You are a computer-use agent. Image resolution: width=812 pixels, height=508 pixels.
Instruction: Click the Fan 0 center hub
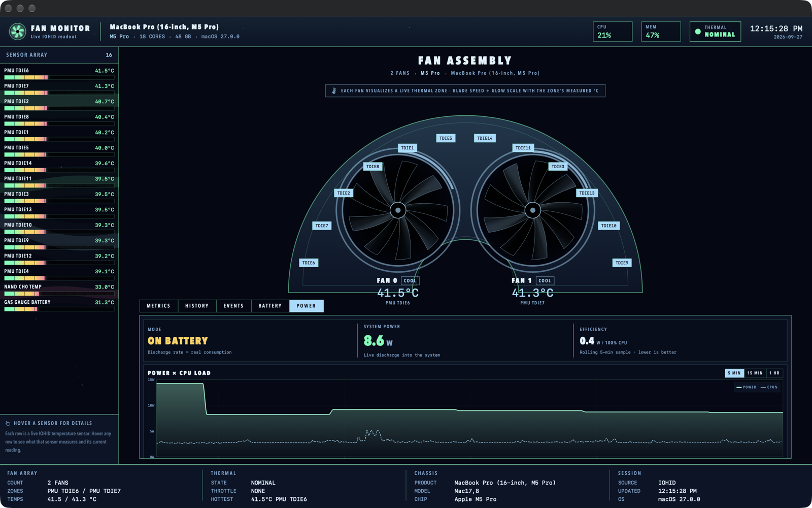pyautogui.click(x=398, y=210)
